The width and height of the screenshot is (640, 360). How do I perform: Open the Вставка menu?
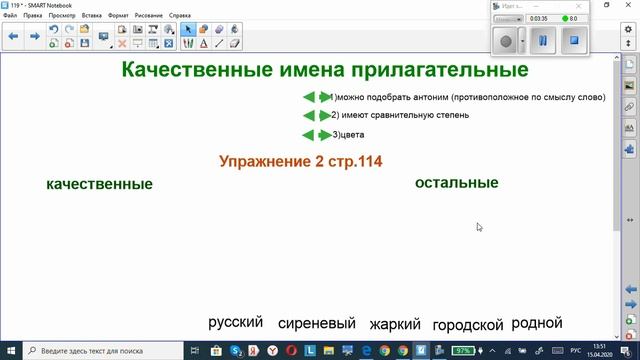point(91,16)
